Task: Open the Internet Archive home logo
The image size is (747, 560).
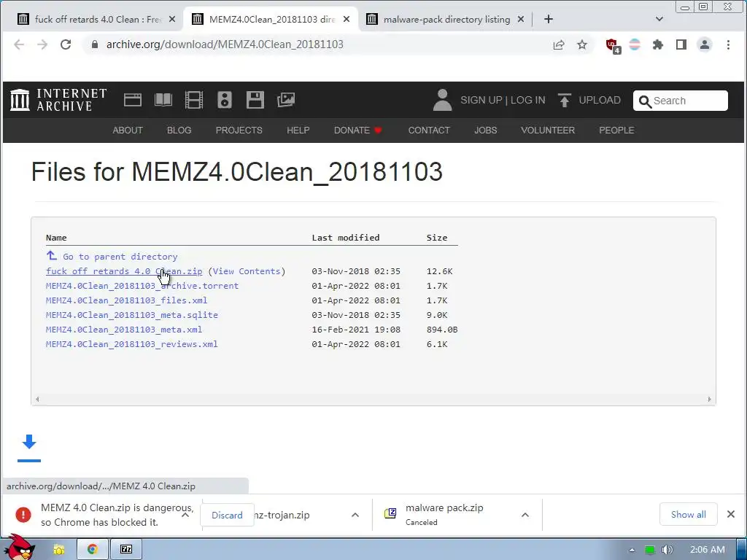Action: [58, 100]
